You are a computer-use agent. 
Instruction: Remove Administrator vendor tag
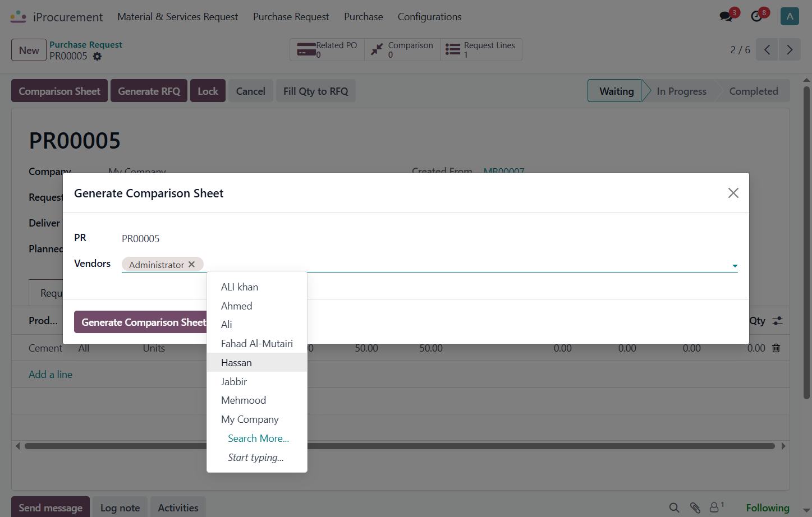191,264
